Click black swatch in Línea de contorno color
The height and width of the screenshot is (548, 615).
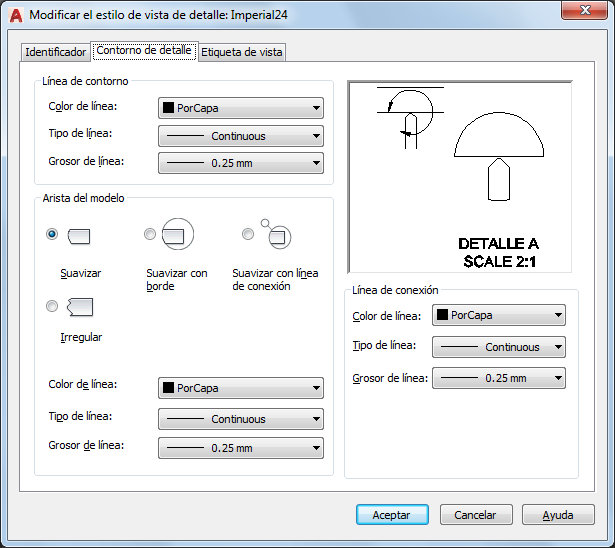tap(168, 107)
